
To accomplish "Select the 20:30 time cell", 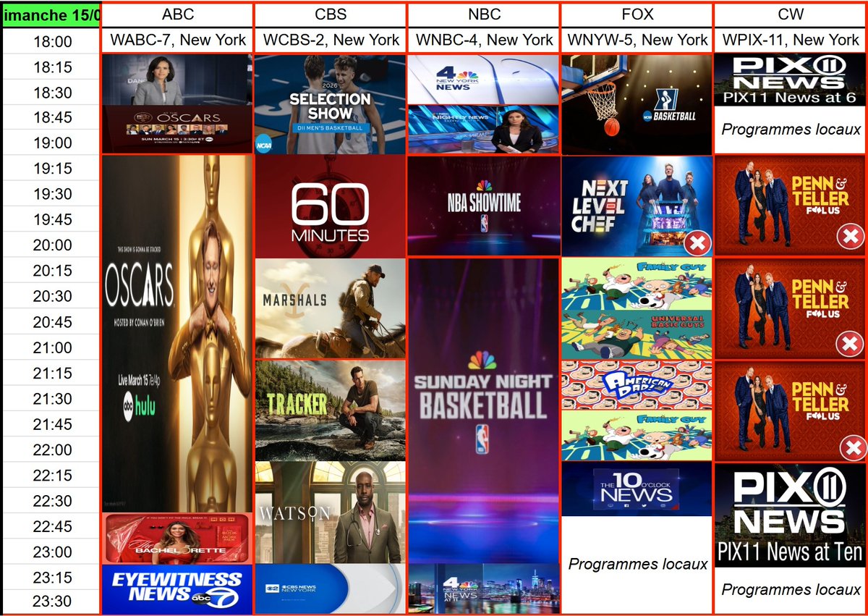I will click(x=52, y=296).
